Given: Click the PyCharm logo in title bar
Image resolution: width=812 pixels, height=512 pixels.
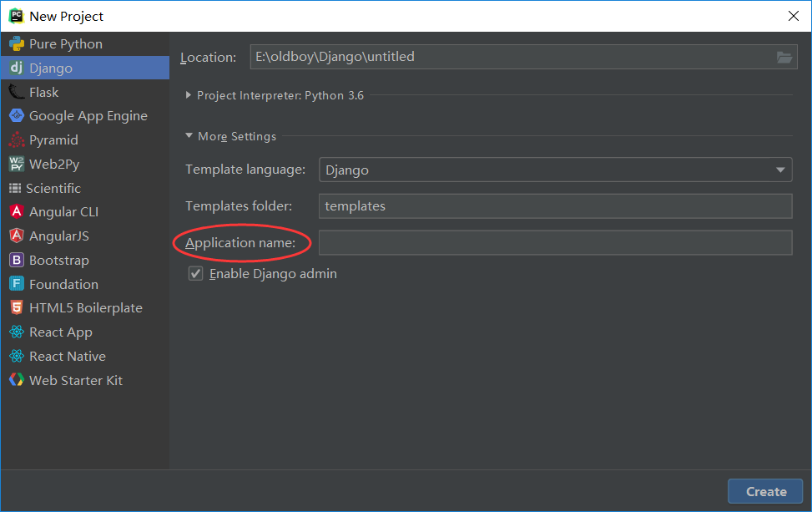Looking at the screenshot, I should [x=16, y=16].
